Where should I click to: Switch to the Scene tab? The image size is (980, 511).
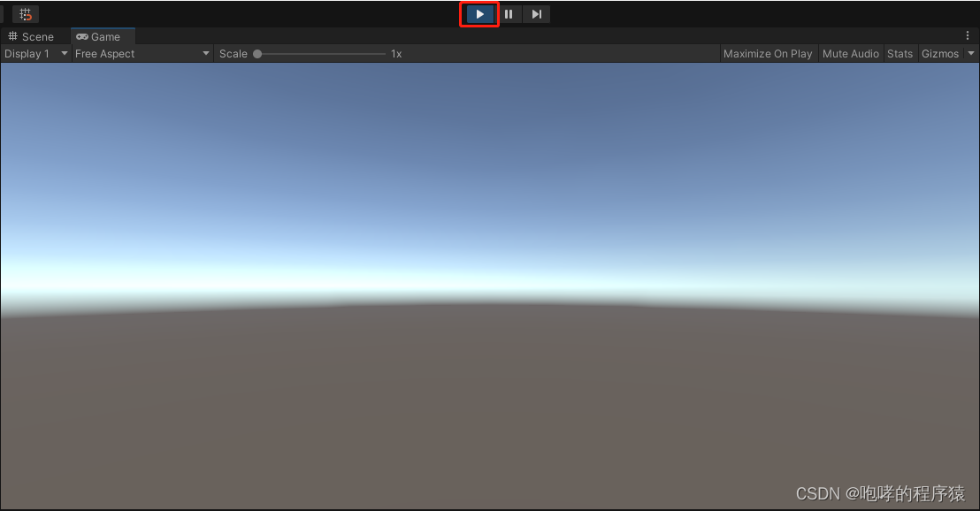[x=31, y=36]
